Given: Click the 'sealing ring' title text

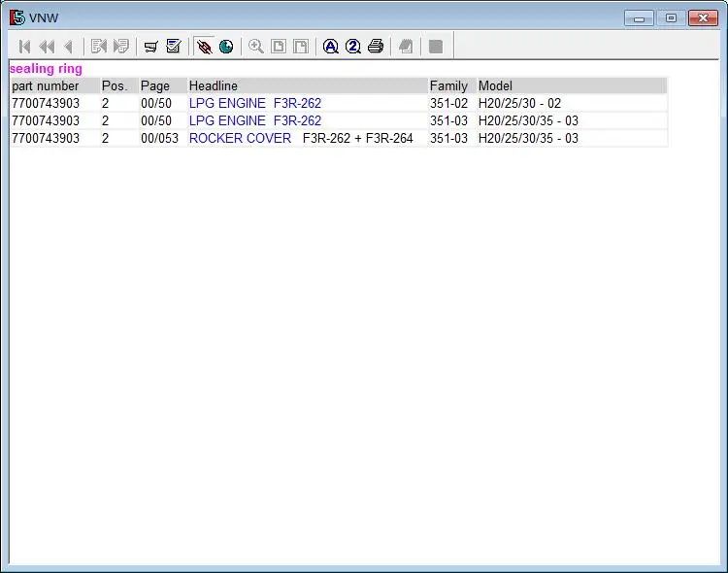Looking at the screenshot, I should pyautogui.click(x=46, y=69).
